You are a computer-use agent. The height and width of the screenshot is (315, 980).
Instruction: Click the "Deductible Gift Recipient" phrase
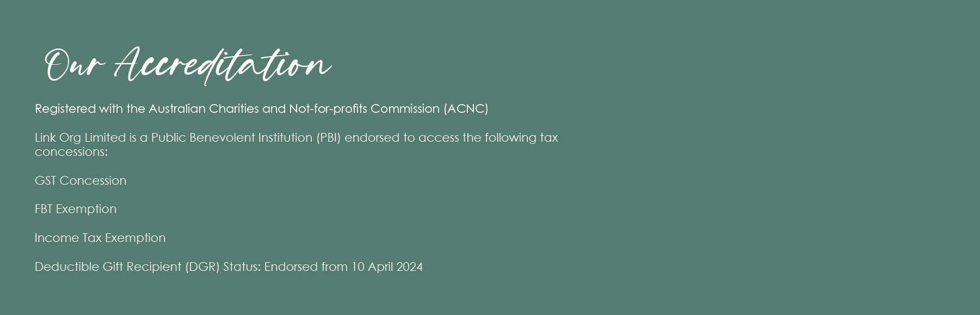pyautogui.click(x=108, y=267)
